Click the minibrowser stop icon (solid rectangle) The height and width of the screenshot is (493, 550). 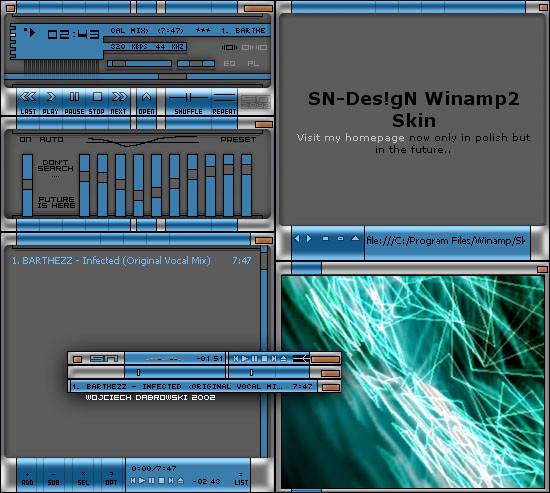326,239
